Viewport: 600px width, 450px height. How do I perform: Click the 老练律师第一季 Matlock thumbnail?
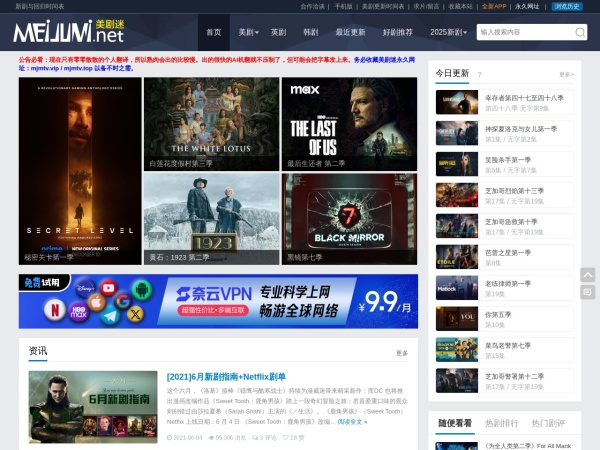pyautogui.click(x=457, y=288)
